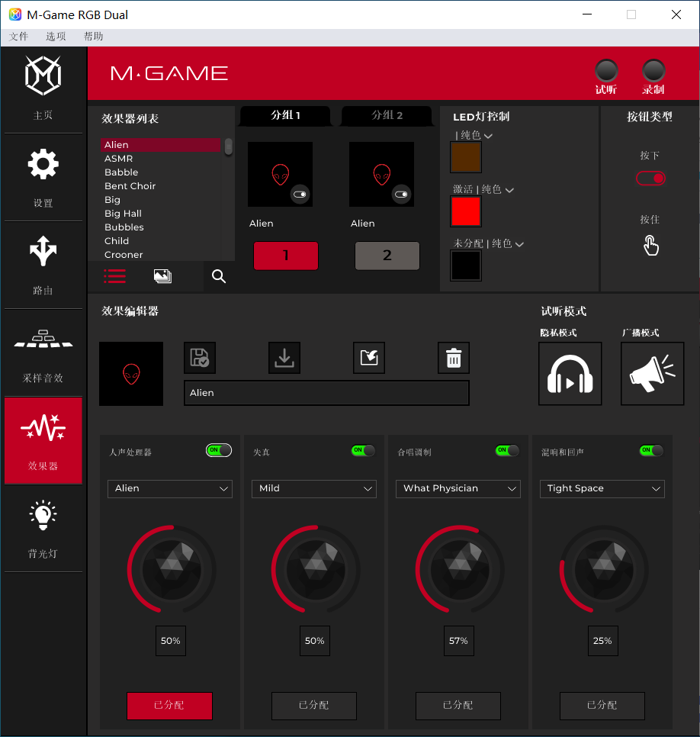Switch effects list to image view

click(162, 276)
